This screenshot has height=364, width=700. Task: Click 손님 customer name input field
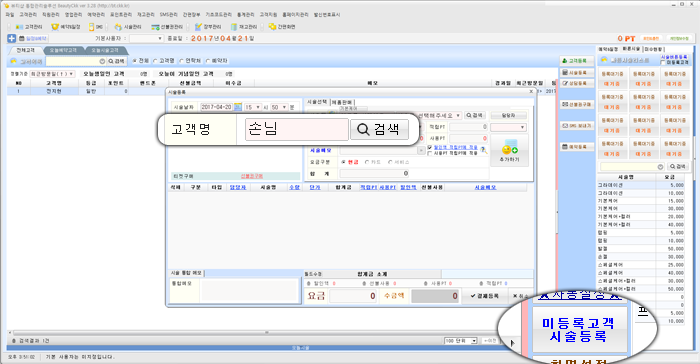296,130
